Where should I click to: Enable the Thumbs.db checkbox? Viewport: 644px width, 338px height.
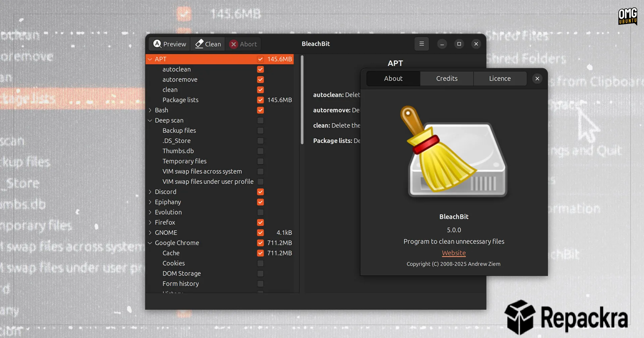[x=260, y=151]
